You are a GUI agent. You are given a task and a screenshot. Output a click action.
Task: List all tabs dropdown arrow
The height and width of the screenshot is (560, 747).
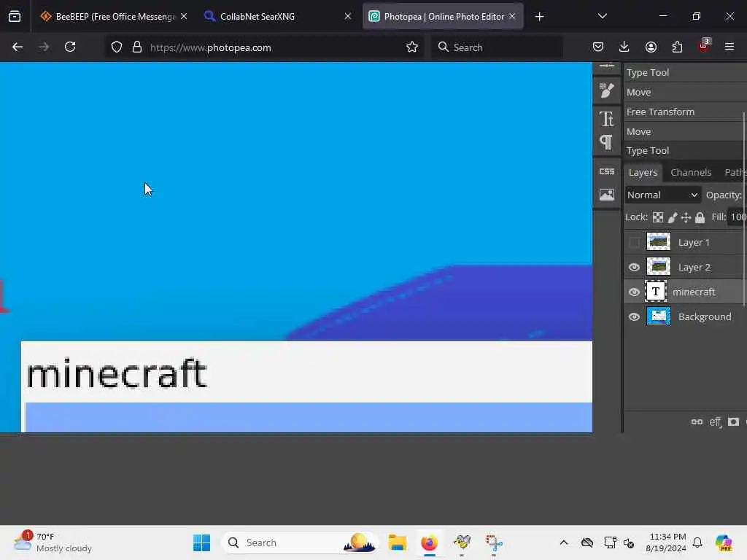(602, 16)
